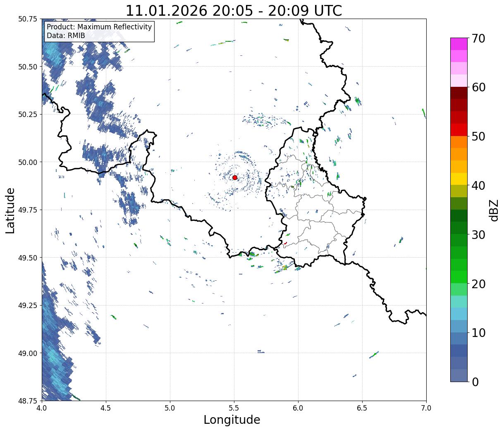
Task: Click the 48.75 latitude tick label
Action: click(28, 401)
